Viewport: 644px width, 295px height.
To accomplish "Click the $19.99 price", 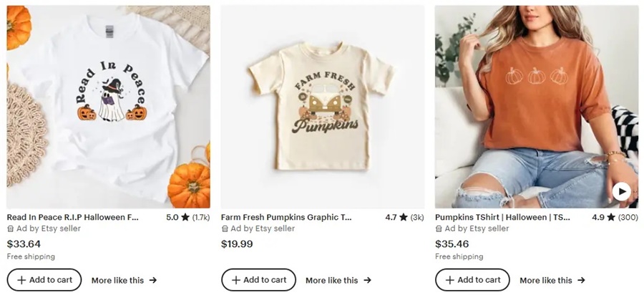I will click(237, 243).
